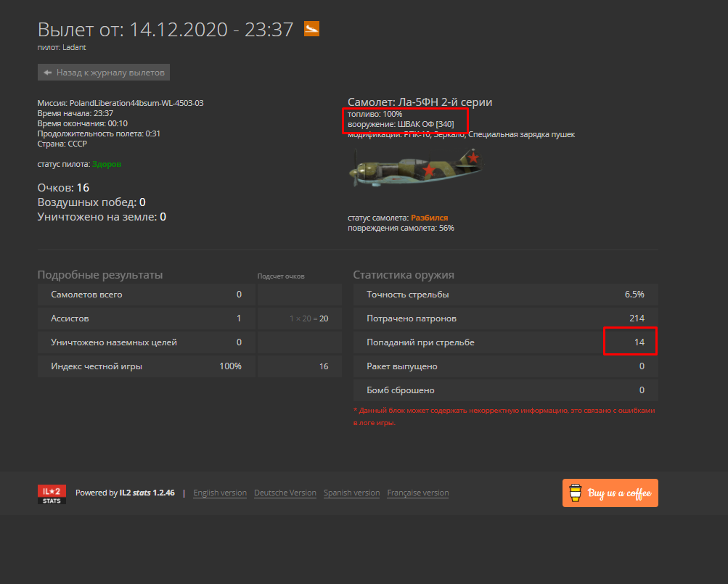Screen dimensions: 728x584
Task: Click the modifications line 'Специальная зарядка пушек'
Action: [521, 135]
